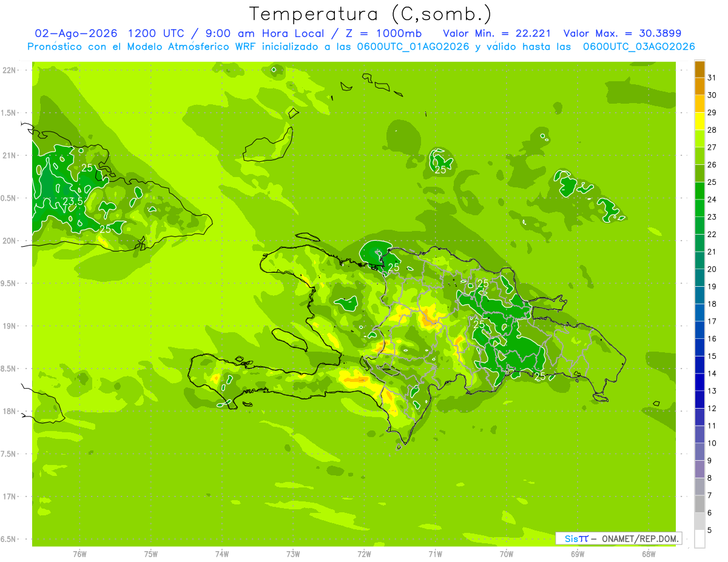Click the blue legend swatch between 15 and 16
This screenshot has width=728, height=562.
pos(699,348)
